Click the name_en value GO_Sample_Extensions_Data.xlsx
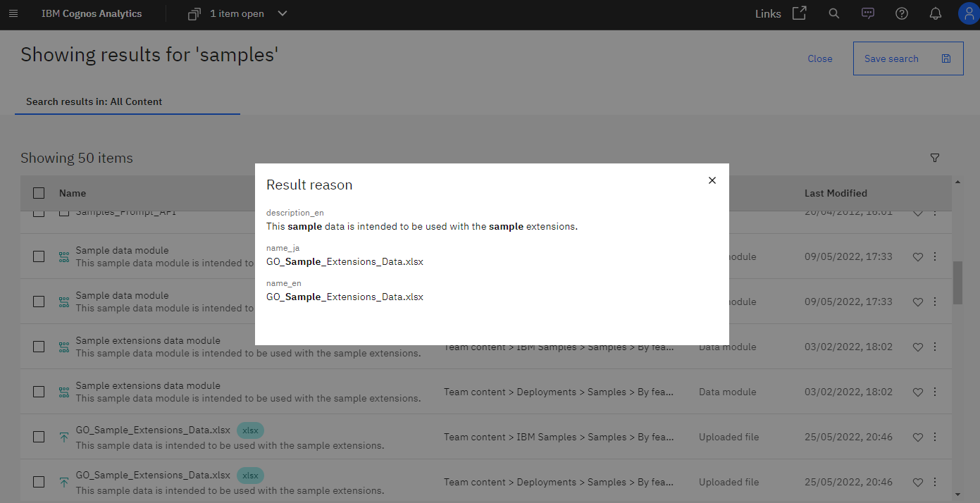Screen dimensions: 980x503 345,297
